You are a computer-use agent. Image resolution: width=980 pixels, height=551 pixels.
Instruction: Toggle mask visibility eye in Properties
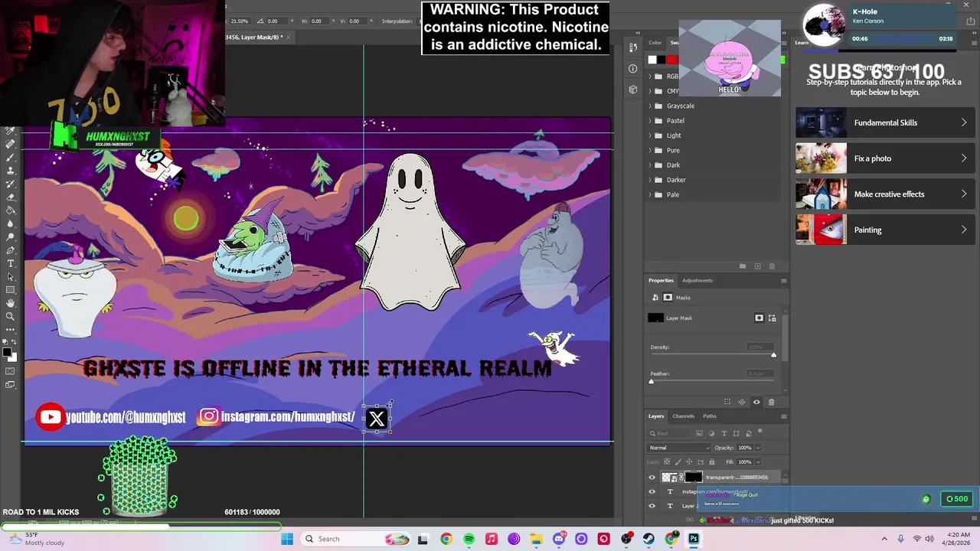point(756,402)
